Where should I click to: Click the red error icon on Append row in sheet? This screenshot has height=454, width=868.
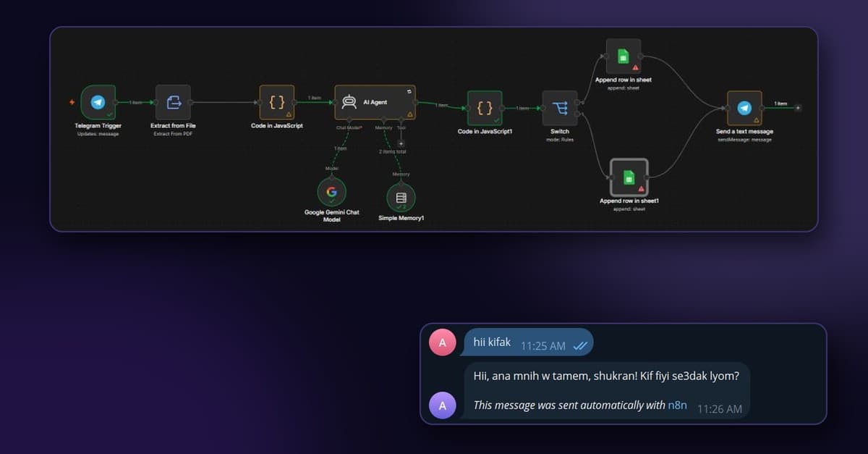(636, 67)
